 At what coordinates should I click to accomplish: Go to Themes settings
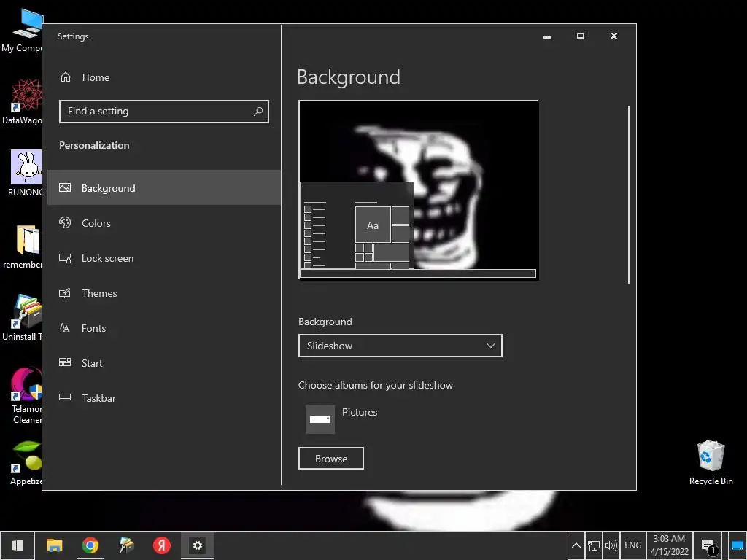click(164, 293)
